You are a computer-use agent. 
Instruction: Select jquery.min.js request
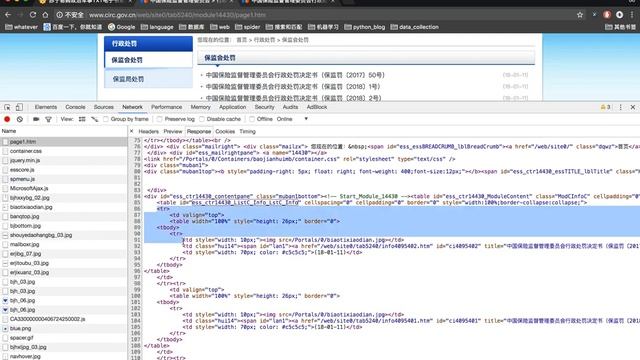[64, 160]
